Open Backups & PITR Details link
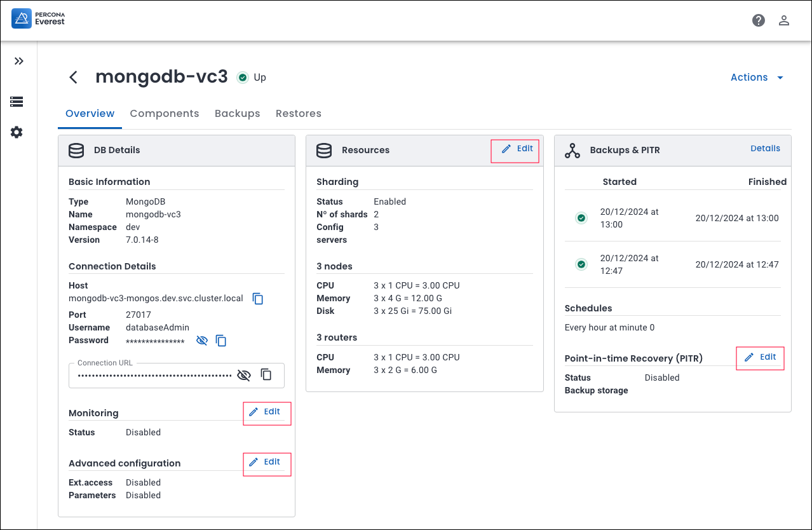 point(765,149)
